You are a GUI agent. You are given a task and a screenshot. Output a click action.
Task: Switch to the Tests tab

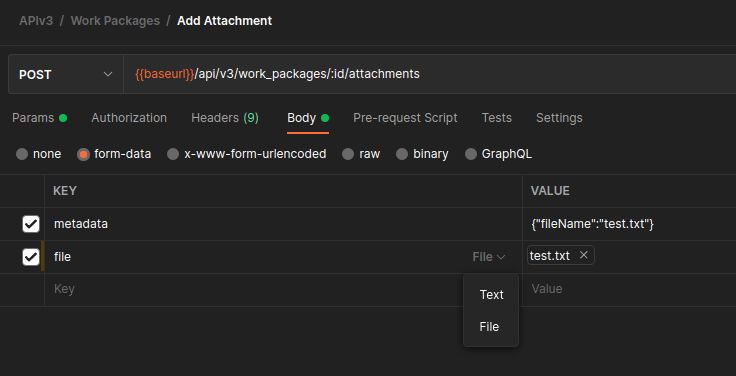pyautogui.click(x=497, y=118)
